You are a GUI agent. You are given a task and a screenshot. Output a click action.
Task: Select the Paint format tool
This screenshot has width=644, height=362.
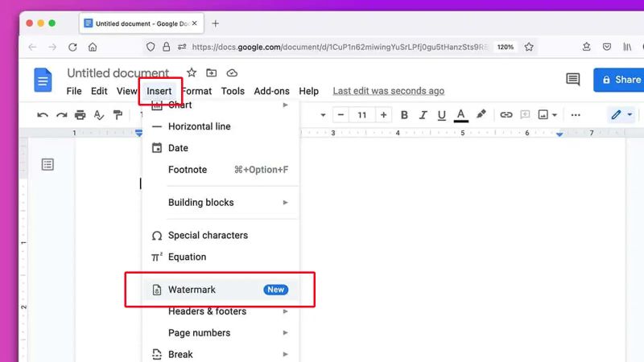[x=118, y=115]
